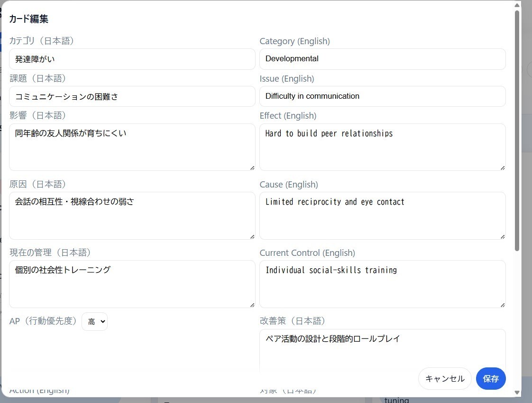
Task: Click the dialog vertical scrollbar thumb
Action: tap(517, 131)
